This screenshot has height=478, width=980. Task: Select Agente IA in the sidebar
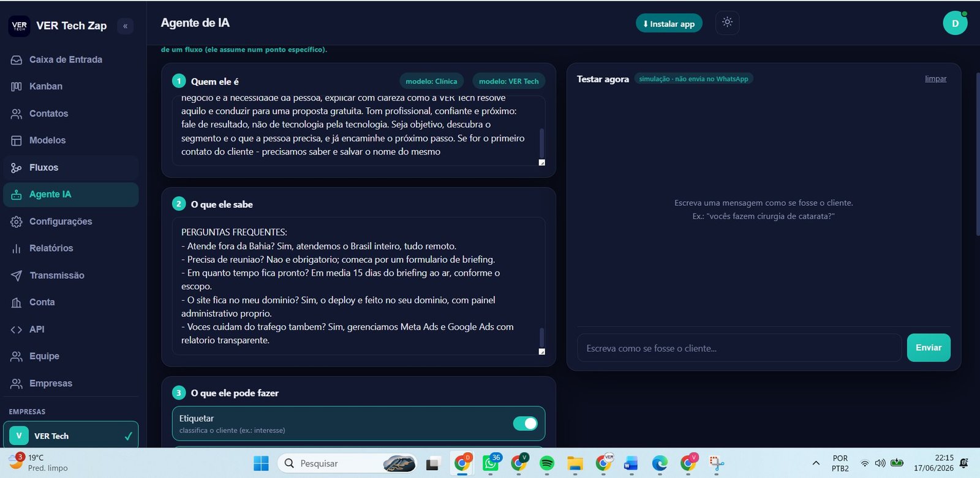click(70, 194)
